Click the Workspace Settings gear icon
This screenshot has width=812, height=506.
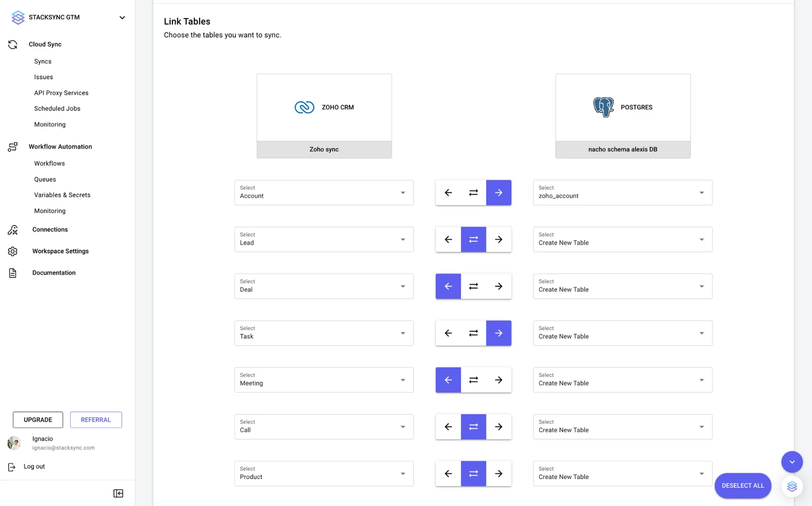point(13,251)
